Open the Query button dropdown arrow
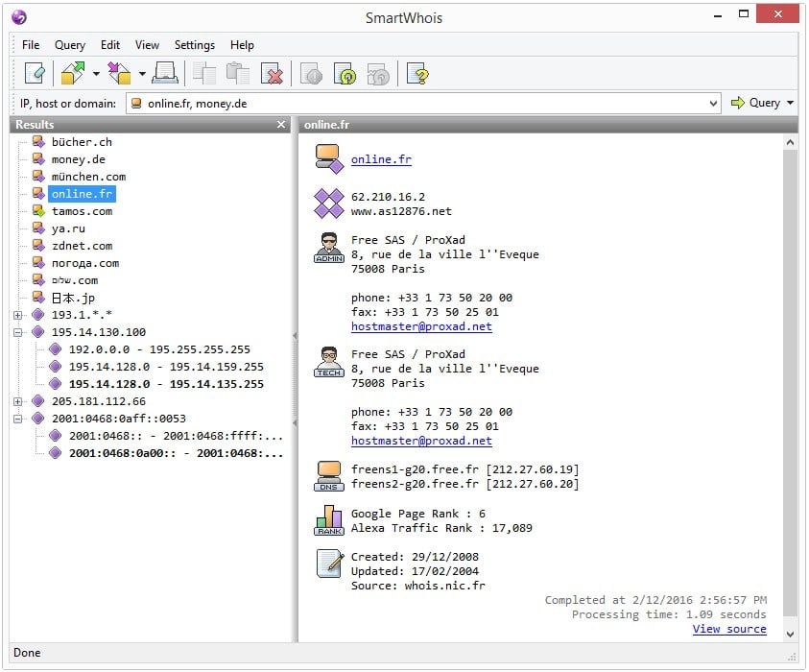Image resolution: width=809 pixels, height=672 pixels. (x=791, y=103)
